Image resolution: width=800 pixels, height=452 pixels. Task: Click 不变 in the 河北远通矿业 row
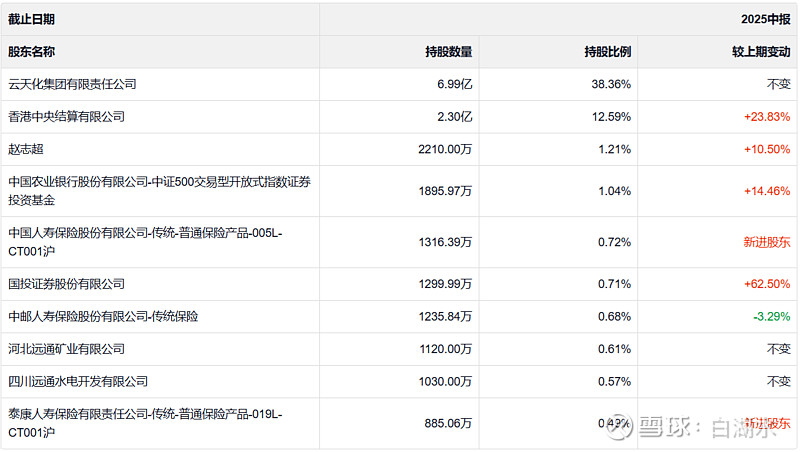coord(779,349)
